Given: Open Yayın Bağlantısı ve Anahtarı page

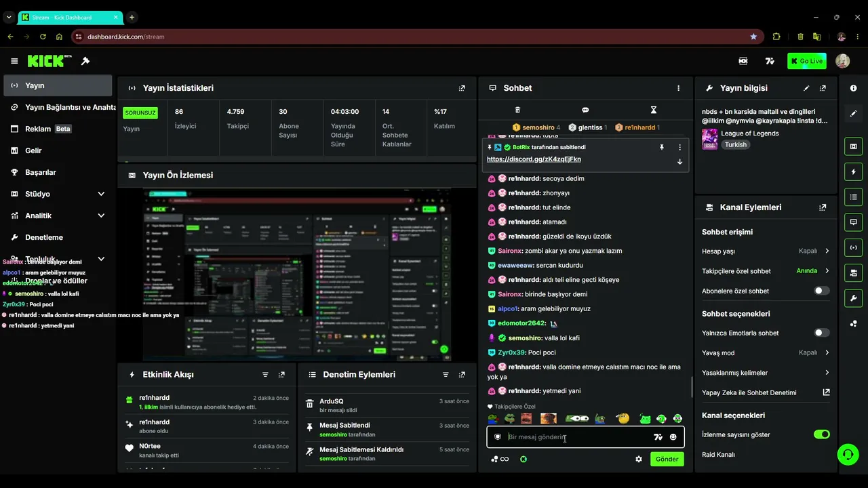Looking at the screenshot, I should (x=58, y=107).
